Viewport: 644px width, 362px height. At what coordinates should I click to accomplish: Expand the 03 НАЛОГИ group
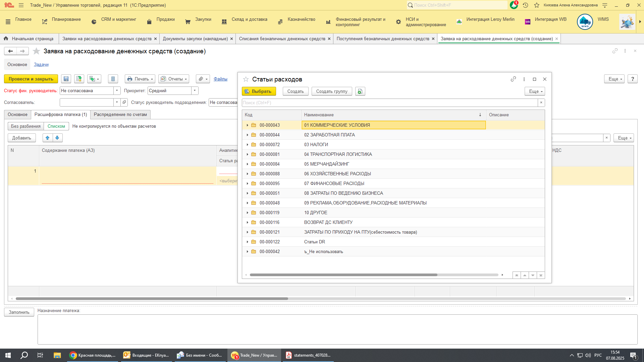(x=248, y=144)
